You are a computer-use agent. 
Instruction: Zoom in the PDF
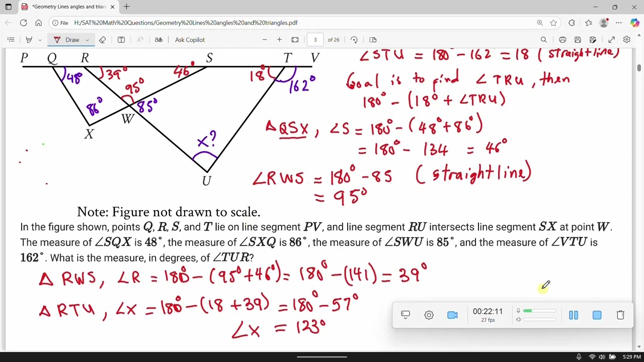tap(279, 40)
